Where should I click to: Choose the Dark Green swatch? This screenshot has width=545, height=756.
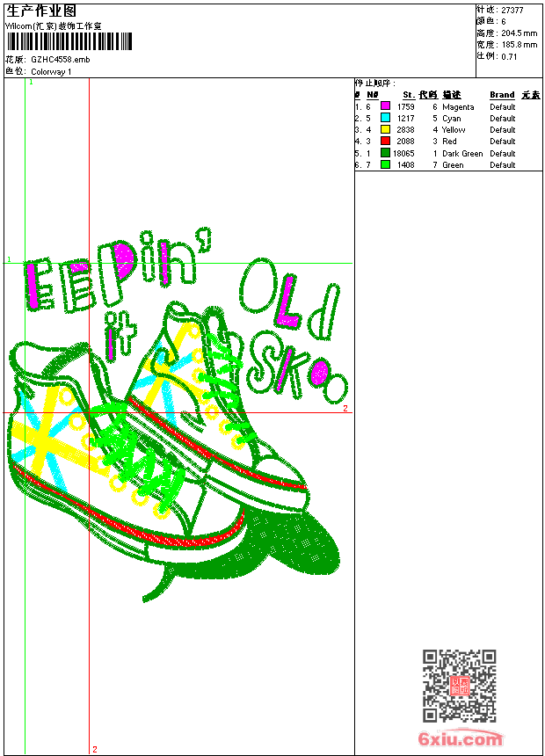point(385,153)
